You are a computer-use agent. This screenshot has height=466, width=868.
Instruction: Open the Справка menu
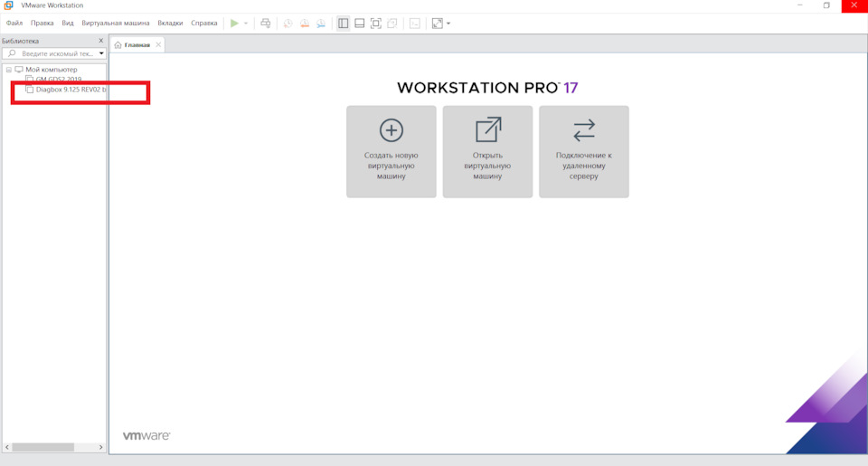[x=203, y=24]
